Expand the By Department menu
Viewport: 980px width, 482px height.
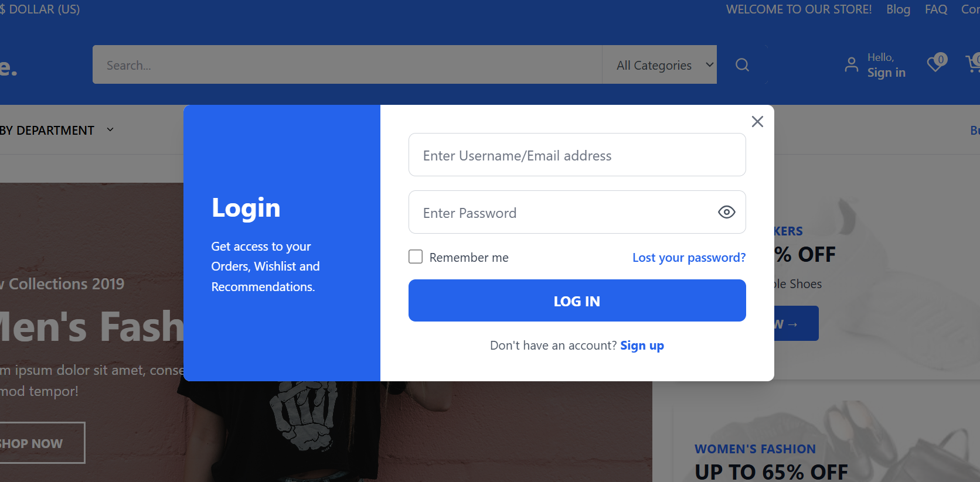tap(56, 130)
